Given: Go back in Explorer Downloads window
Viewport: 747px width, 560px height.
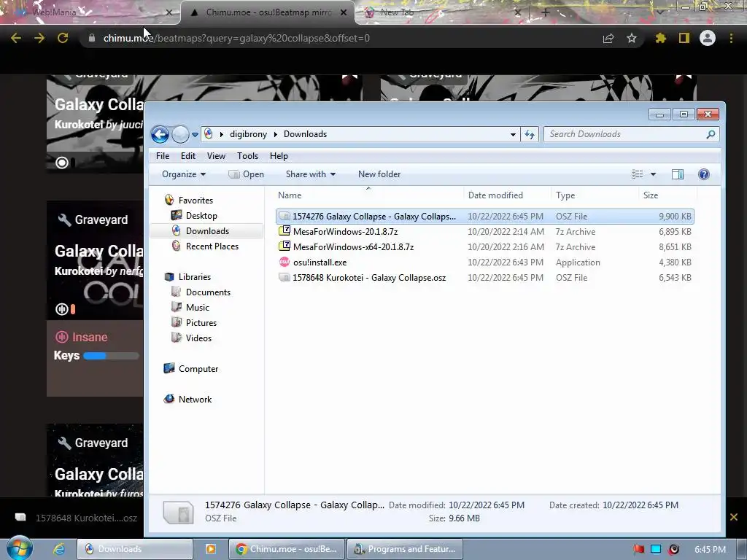Looking at the screenshot, I should (x=160, y=134).
